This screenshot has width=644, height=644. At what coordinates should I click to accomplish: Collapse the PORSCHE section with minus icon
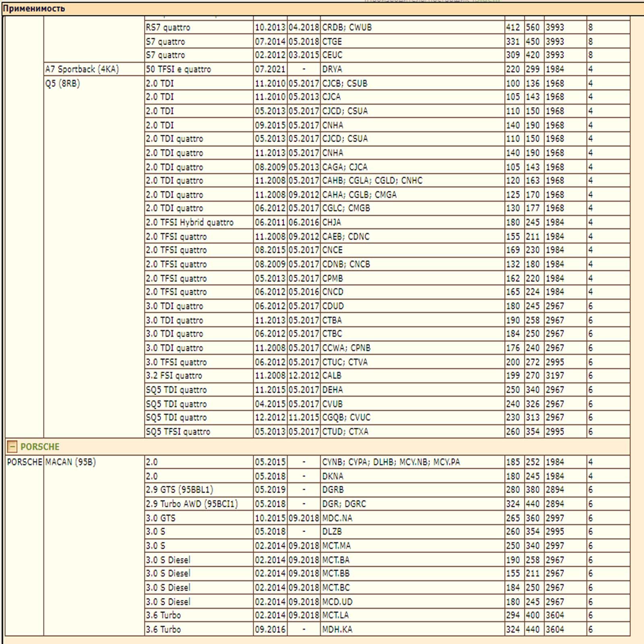[x=12, y=446]
